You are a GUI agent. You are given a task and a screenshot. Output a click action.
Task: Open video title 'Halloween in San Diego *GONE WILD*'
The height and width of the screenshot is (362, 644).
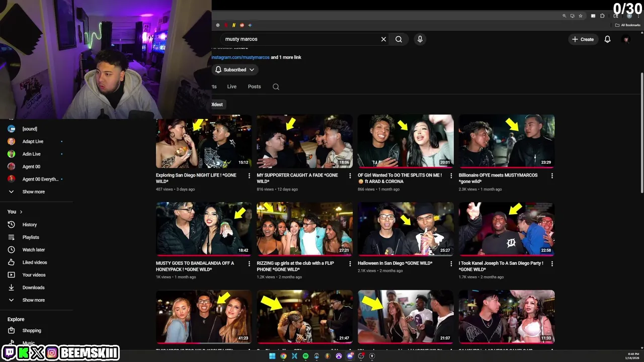[395, 263]
